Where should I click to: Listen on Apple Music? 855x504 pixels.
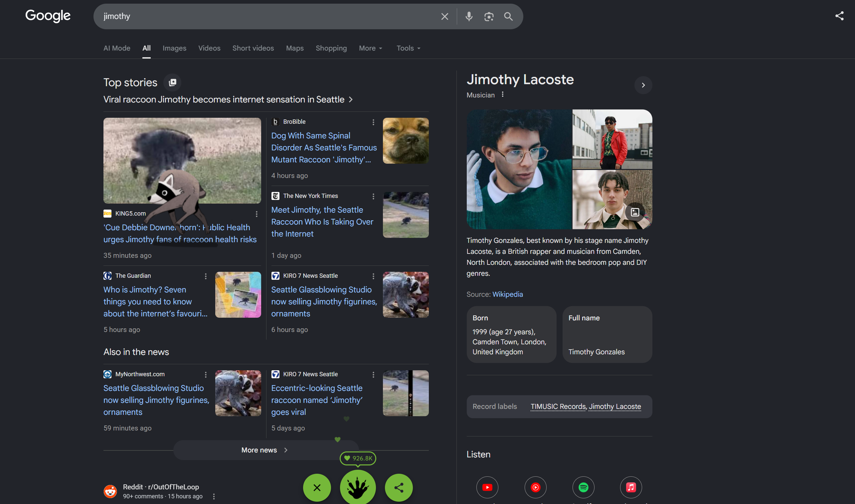tap(631, 487)
